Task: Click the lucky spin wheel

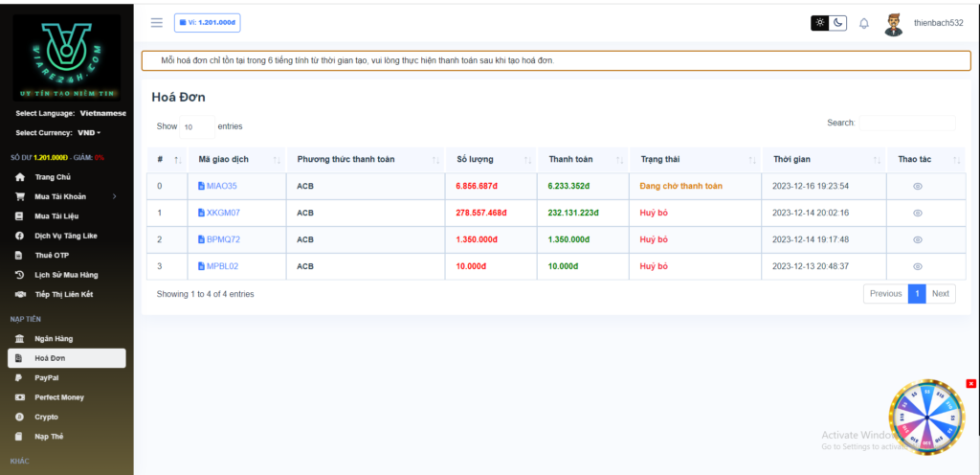Action: coord(926,417)
